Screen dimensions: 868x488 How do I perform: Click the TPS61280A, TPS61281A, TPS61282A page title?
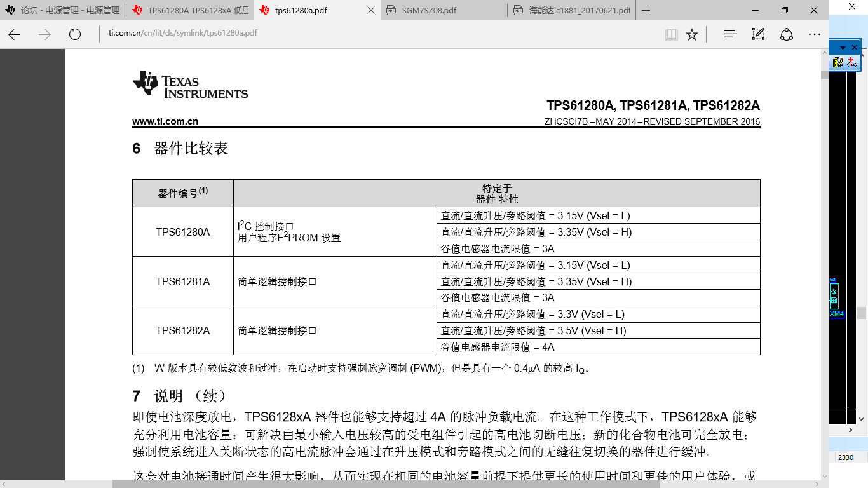653,105
